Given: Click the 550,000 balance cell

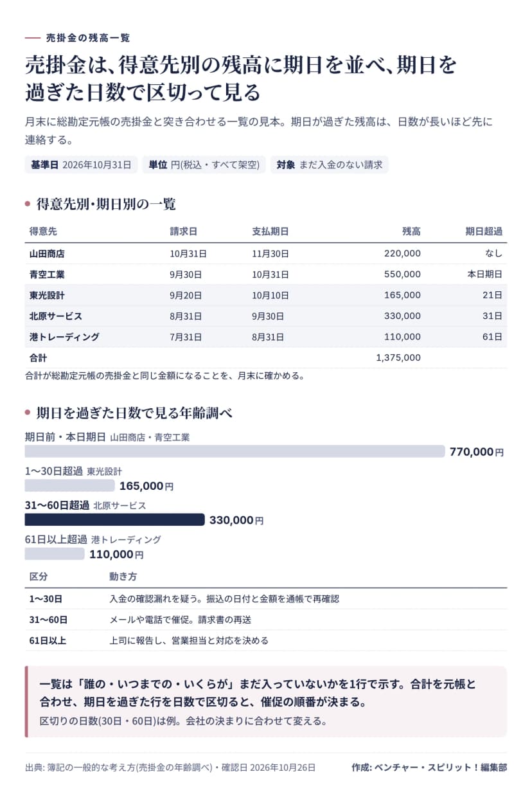Looking at the screenshot, I should (402, 274).
